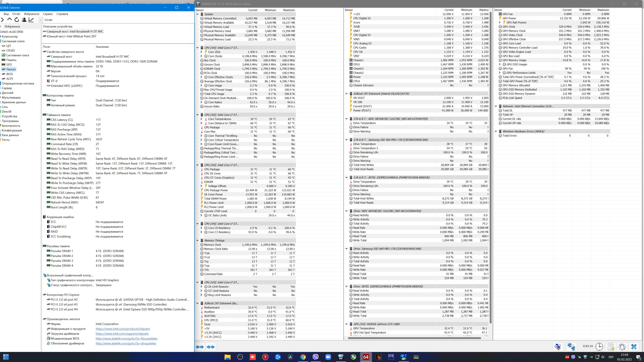Image resolution: width=644 pixels, height=362 pixels.
Task: Expand Core Clocks sensor row
Action: pos(201,56)
